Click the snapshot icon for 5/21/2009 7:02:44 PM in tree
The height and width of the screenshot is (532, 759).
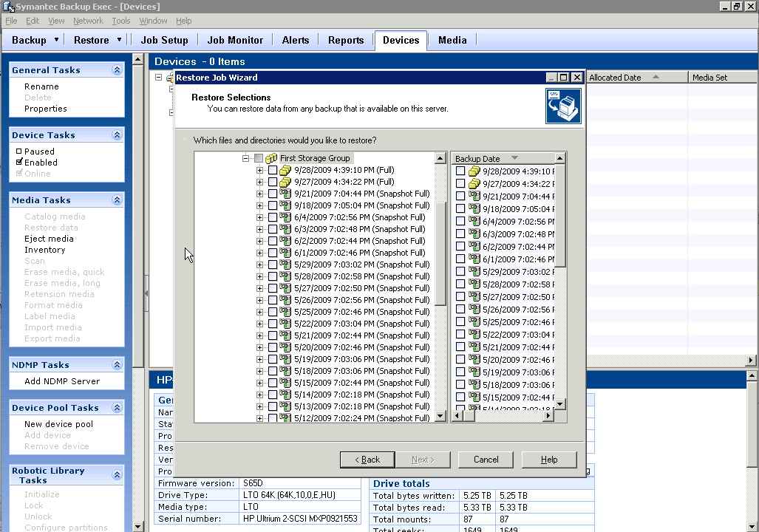click(x=285, y=335)
